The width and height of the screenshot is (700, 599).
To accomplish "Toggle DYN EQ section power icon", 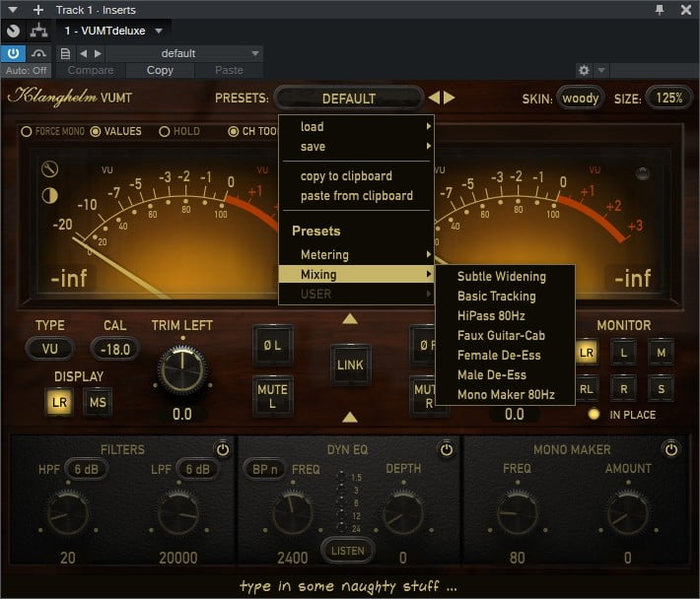I will click(x=447, y=449).
